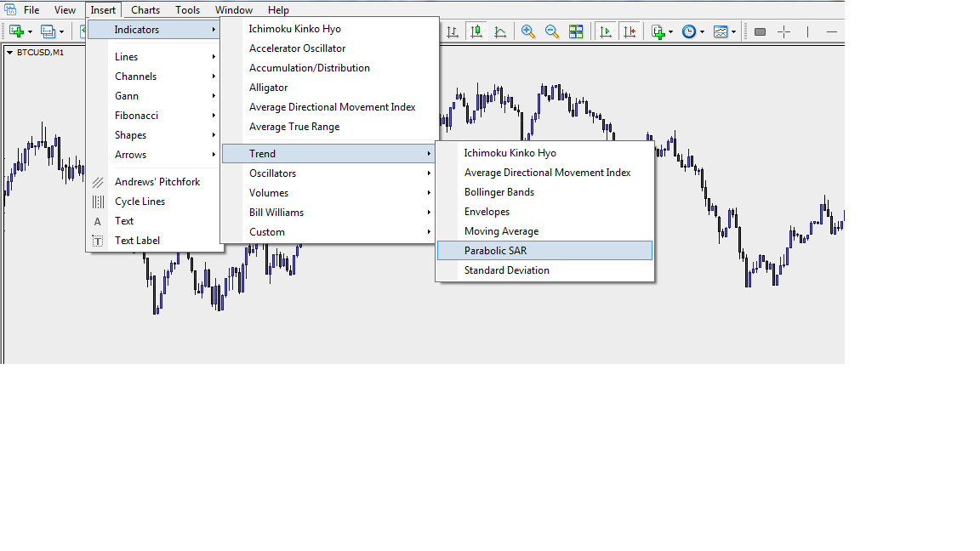The height and width of the screenshot is (551, 980).
Task: Click the zoom out magnifier icon
Action: coord(552,31)
